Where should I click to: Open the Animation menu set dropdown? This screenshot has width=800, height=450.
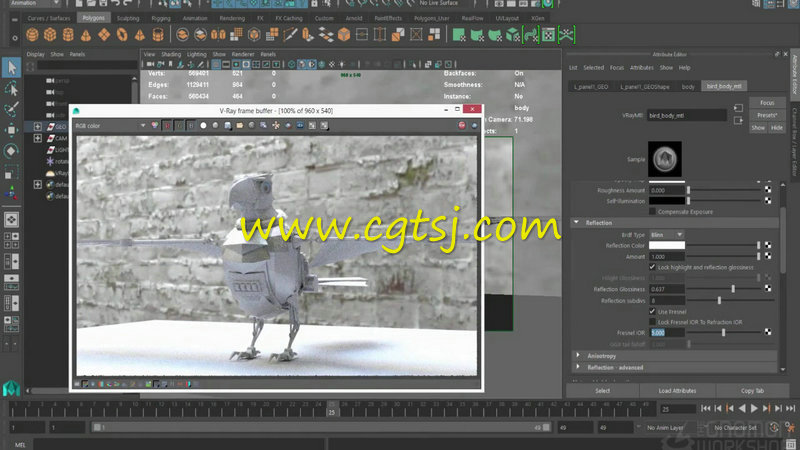pos(35,4)
